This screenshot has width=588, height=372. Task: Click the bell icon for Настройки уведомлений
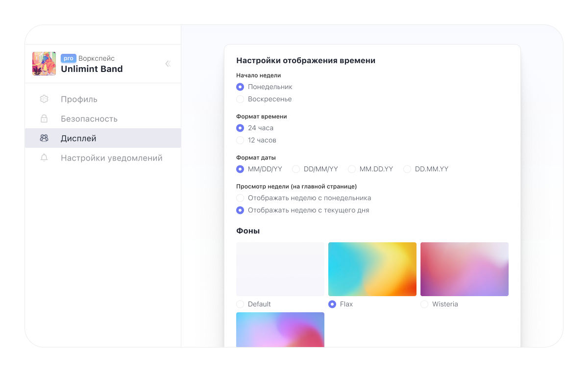pyautogui.click(x=44, y=158)
